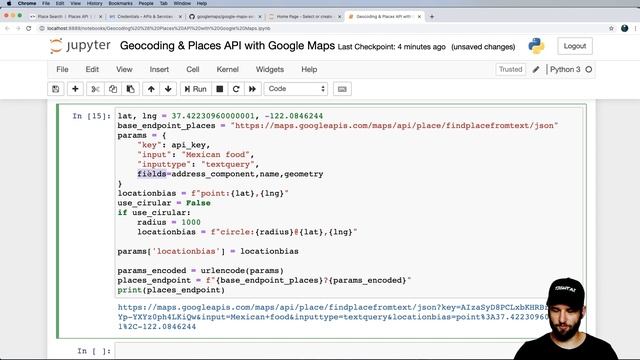Viewport: 640px width, 360px height.
Task: Click the Python logo icon
Action: [536, 46]
